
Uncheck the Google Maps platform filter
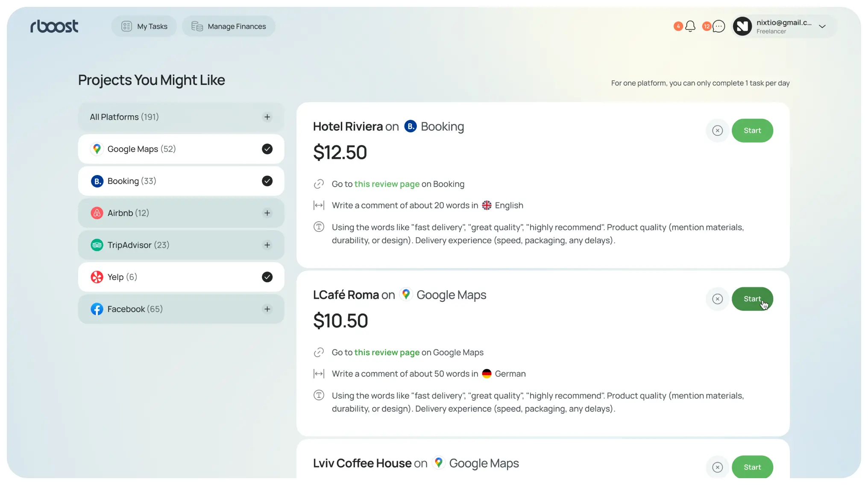tap(267, 149)
